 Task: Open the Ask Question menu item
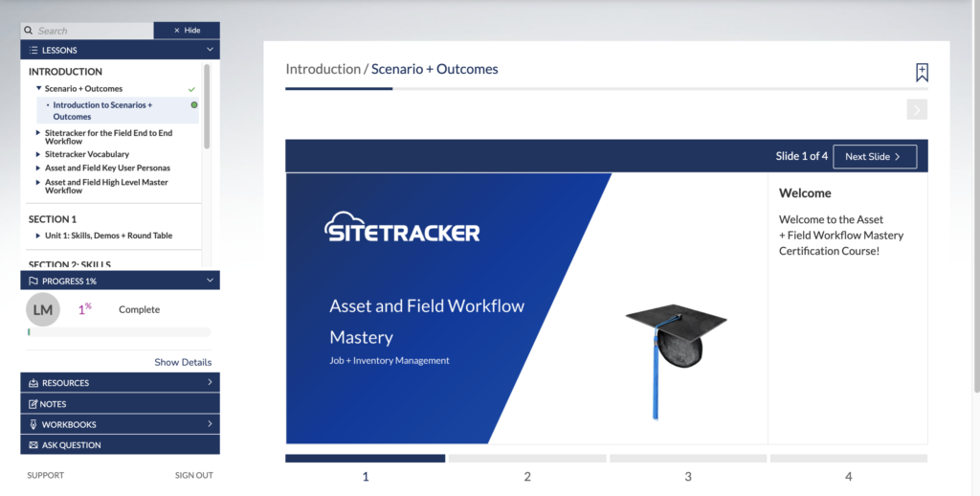(120, 445)
